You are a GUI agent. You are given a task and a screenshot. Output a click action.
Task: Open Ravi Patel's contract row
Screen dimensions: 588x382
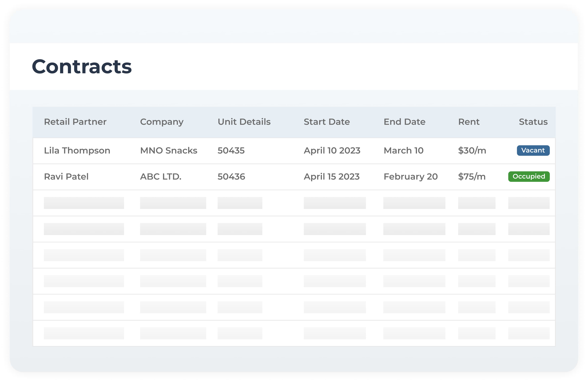(x=66, y=176)
